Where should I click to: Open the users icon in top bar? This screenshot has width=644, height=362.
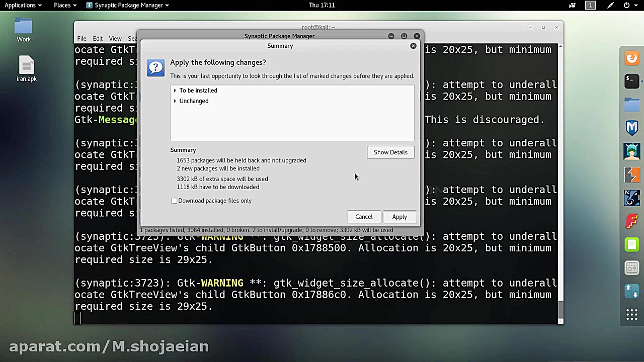point(572,5)
